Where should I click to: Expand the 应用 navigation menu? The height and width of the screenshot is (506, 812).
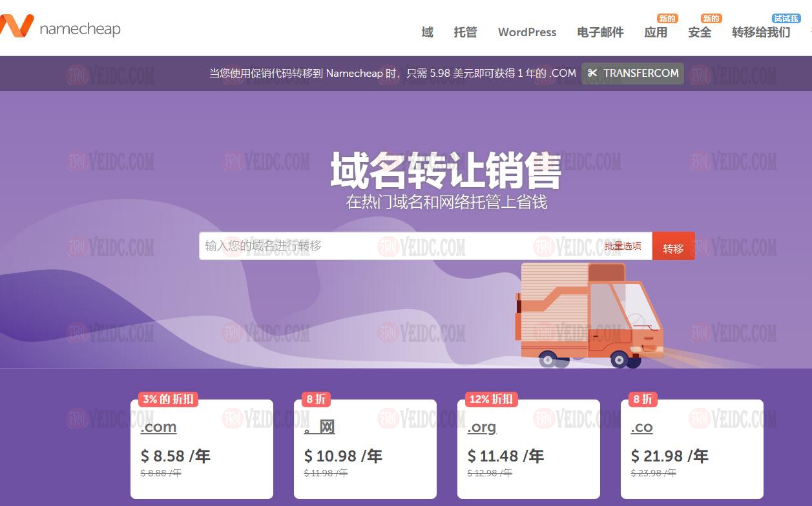[x=655, y=32]
